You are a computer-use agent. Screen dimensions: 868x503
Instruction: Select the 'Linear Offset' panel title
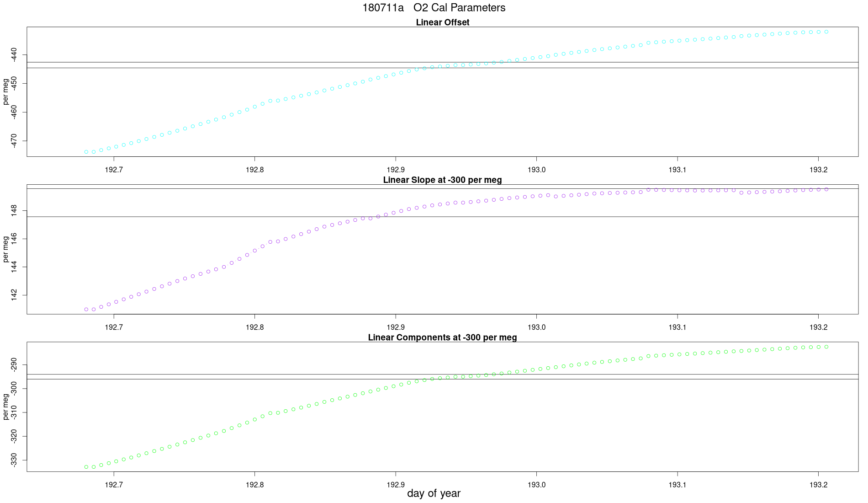pyautogui.click(x=442, y=22)
